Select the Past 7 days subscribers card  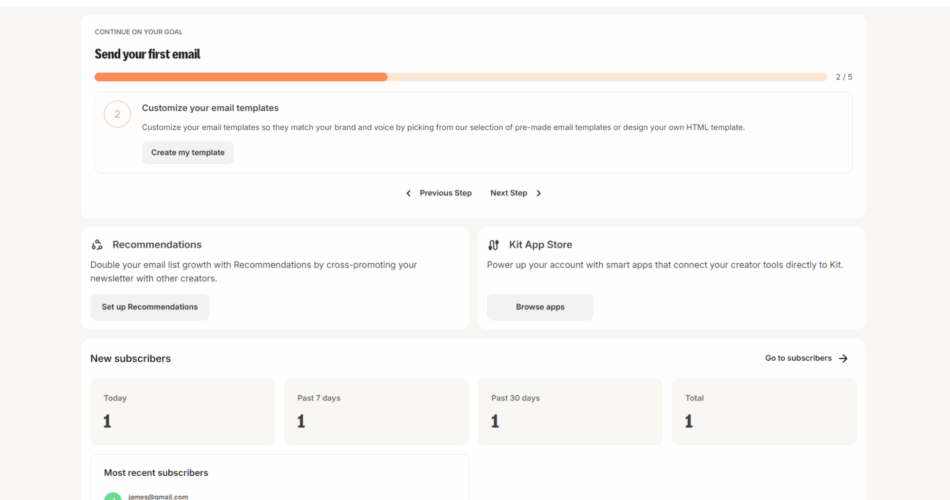click(376, 411)
